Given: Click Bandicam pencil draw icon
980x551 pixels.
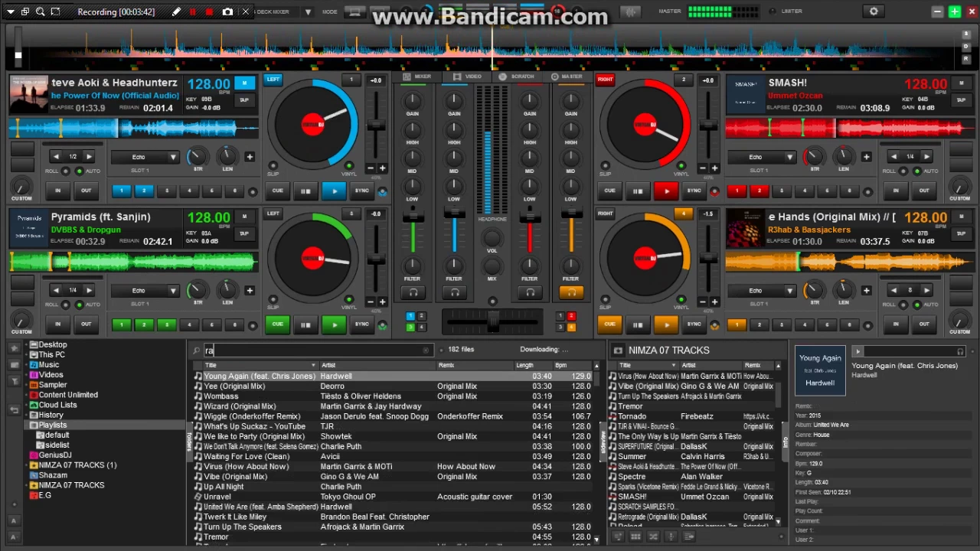Looking at the screenshot, I should pos(176,12).
